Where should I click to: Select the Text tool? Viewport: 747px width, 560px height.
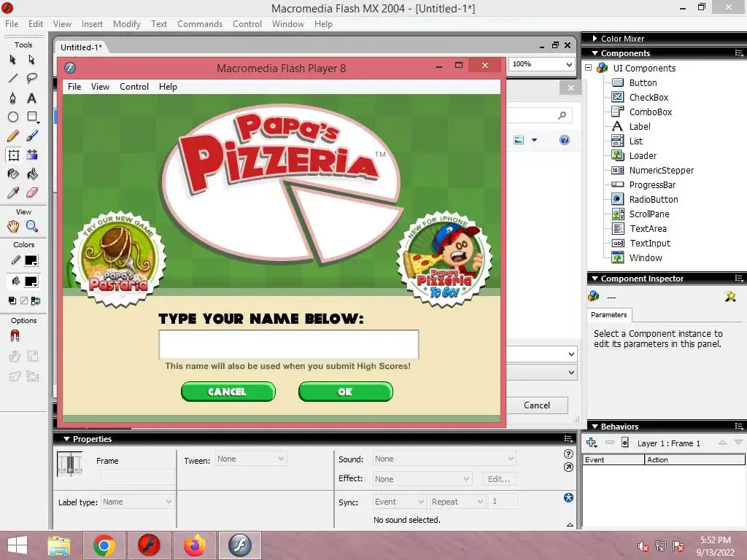pos(32,98)
